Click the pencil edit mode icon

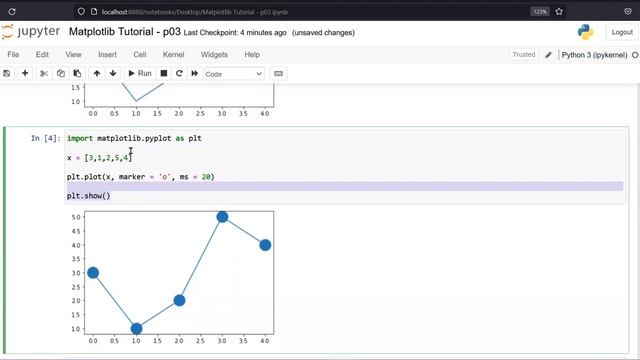[548, 55]
